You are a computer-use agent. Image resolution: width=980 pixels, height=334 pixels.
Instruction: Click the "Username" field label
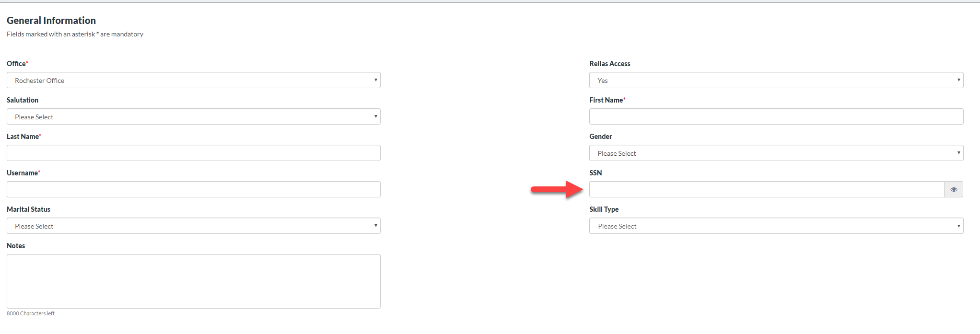pyautogui.click(x=22, y=173)
